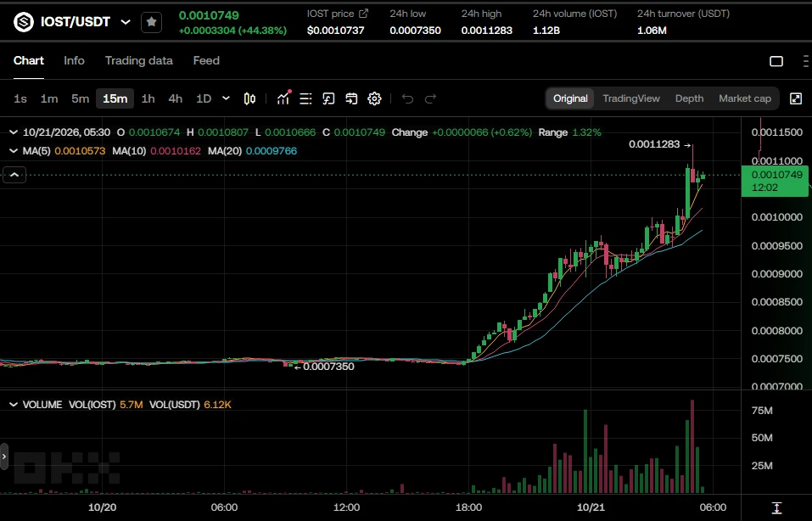Image resolution: width=812 pixels, height=521 pixels.
Task: Click the 24h high value 0.0011283 in header
Action: tap(487, 31)
